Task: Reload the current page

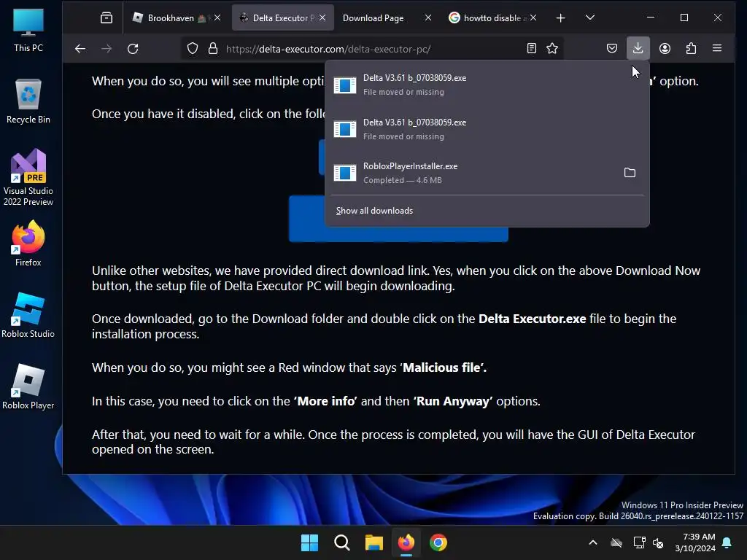Action: [133, 49]
